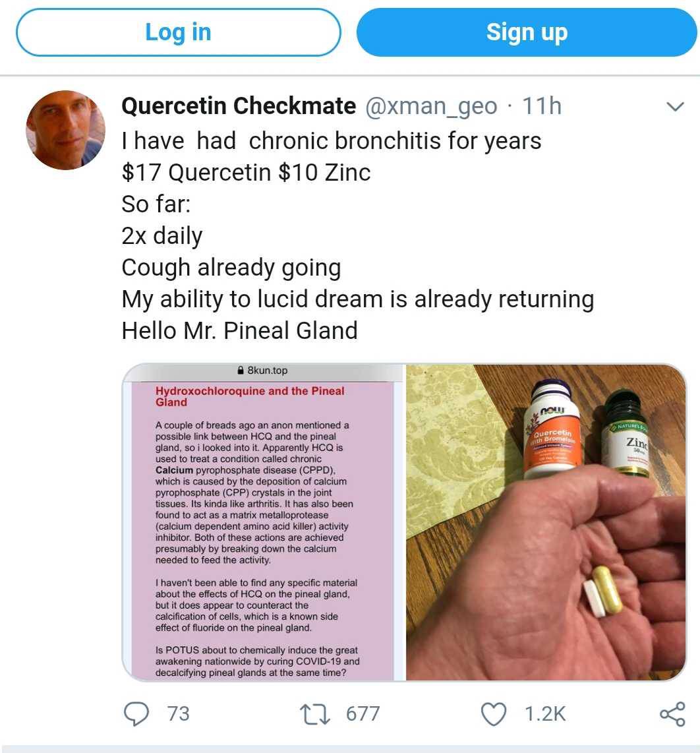Image resolution: width=700 pixels, height=753 pixels.
Task: View the photo of supplement bottles
Action: (546, 522)
